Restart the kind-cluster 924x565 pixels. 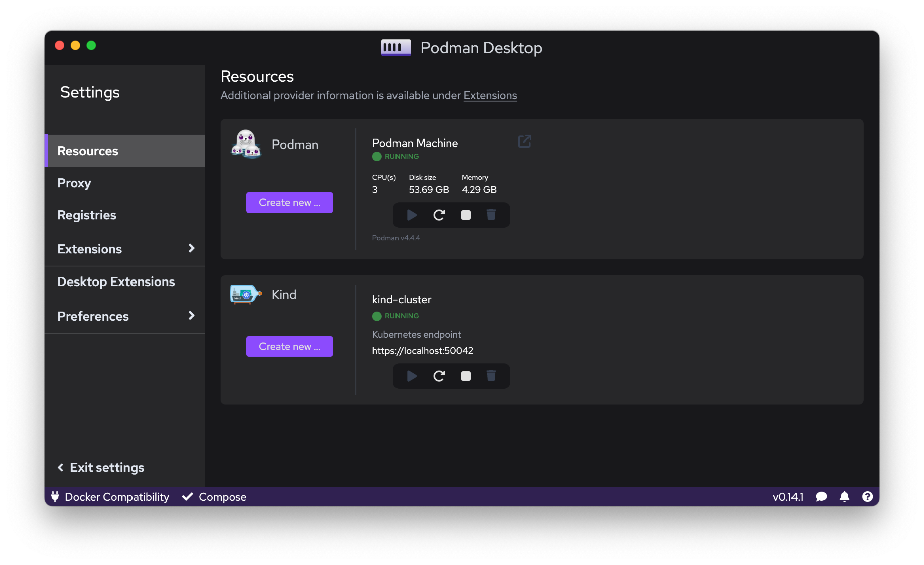point(439,376)
